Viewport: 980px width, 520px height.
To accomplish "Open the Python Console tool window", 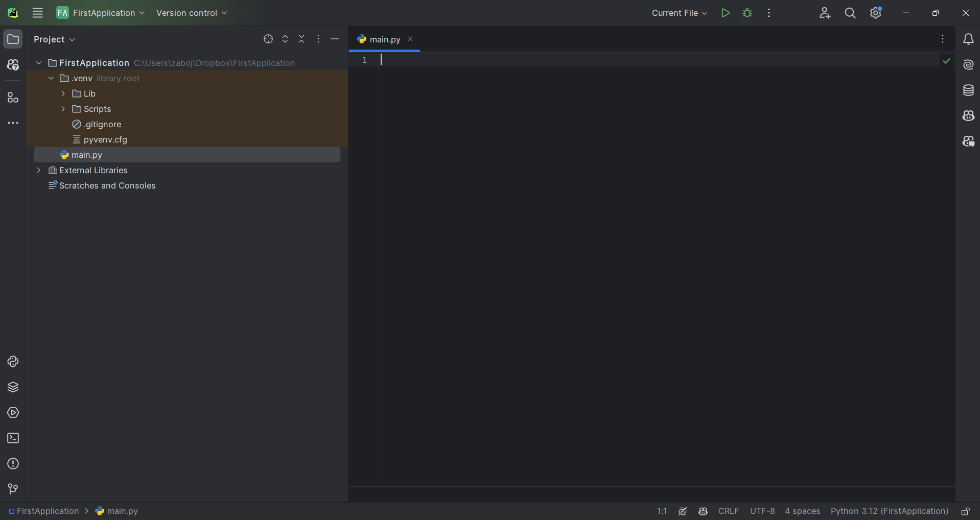I will (13, 362).
